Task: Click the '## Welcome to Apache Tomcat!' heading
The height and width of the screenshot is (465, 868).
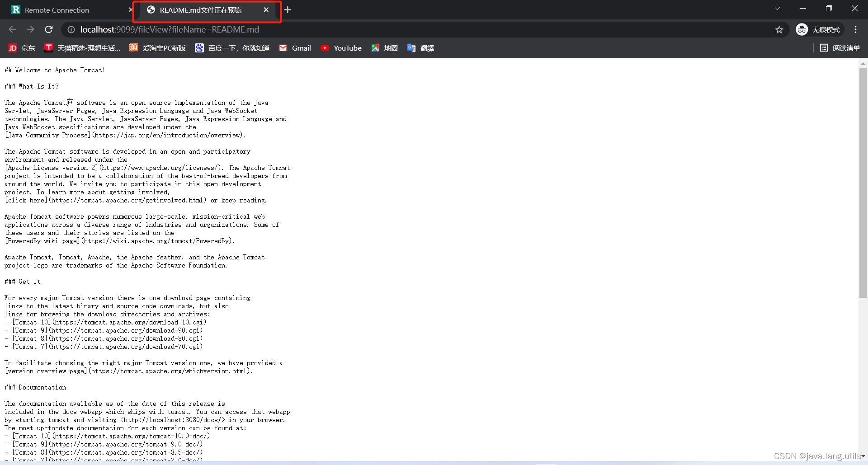Action: click(55, 70)
